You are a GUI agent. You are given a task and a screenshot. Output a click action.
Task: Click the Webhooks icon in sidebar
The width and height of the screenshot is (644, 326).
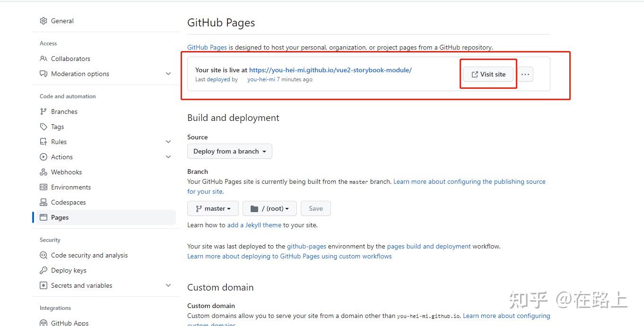[x=44, y=172]
